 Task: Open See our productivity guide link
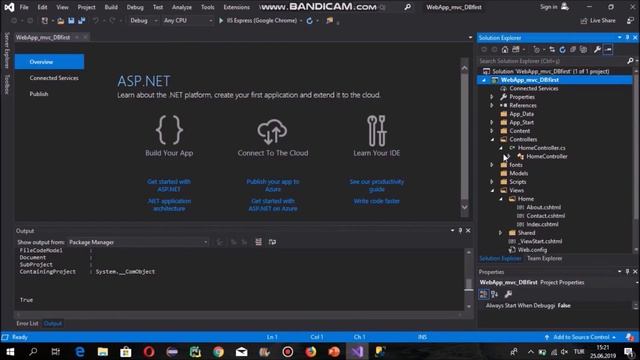(x=377, y=185)
